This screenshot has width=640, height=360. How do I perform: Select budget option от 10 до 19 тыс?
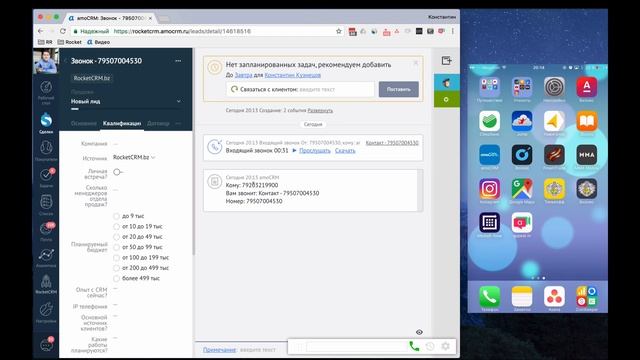pyautogui.click(x=116, y=227)
